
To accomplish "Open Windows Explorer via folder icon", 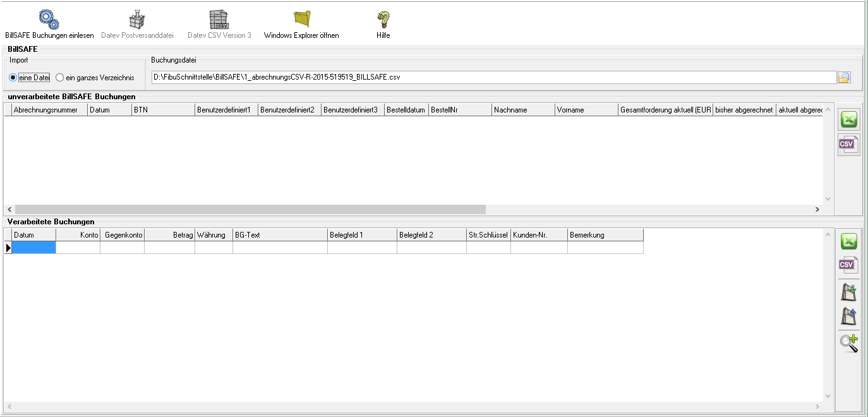I will [301, 20].
